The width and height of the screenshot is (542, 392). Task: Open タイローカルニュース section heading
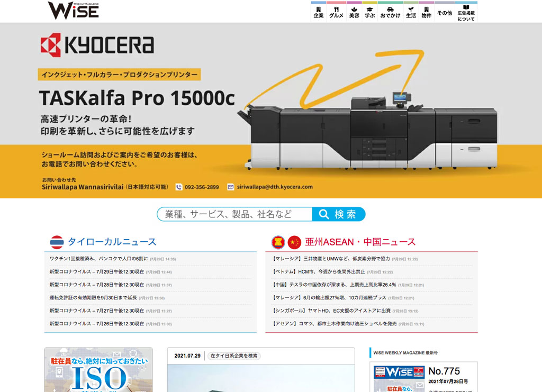pos(112,242)
